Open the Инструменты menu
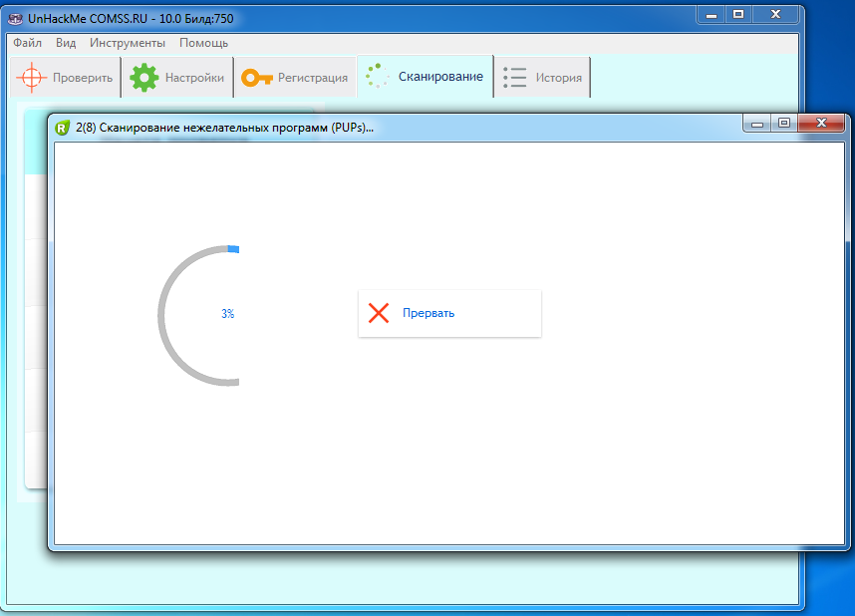Image resolution: width=855 pixels, height=616 pixels. pyautogui.click(x=128, y=43)
